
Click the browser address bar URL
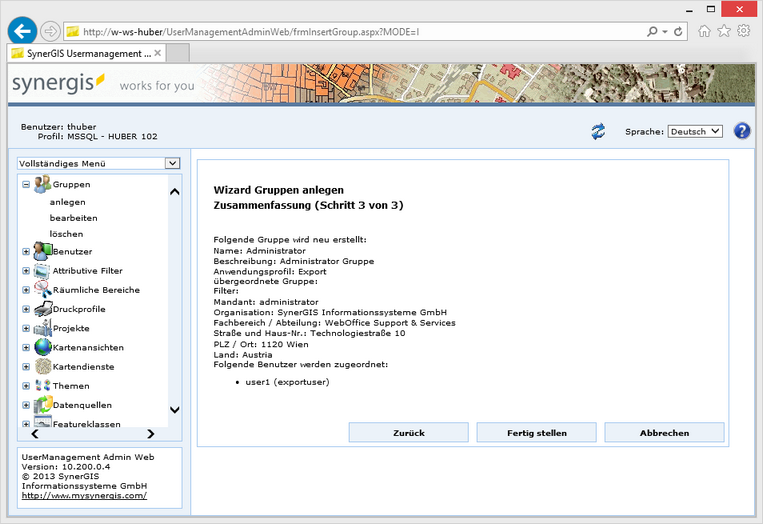pyautogui.click(x=300, y=32)
